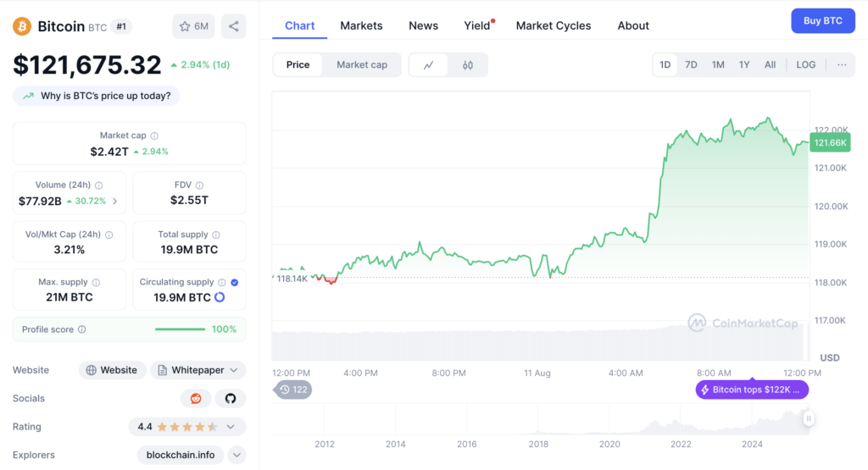Screen dimensions: 868x470
Task: Expand the Explorers chevron dropdown
Action: (x=237, y=455)
